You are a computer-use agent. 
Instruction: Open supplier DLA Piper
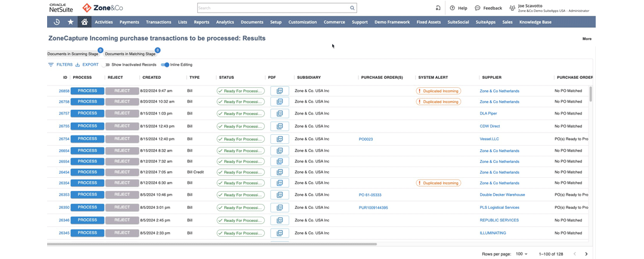pos(488,113)
